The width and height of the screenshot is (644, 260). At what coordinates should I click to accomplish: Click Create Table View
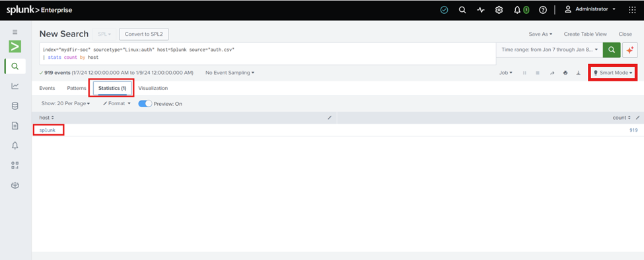pyautogui.click(x=585, y=34)
